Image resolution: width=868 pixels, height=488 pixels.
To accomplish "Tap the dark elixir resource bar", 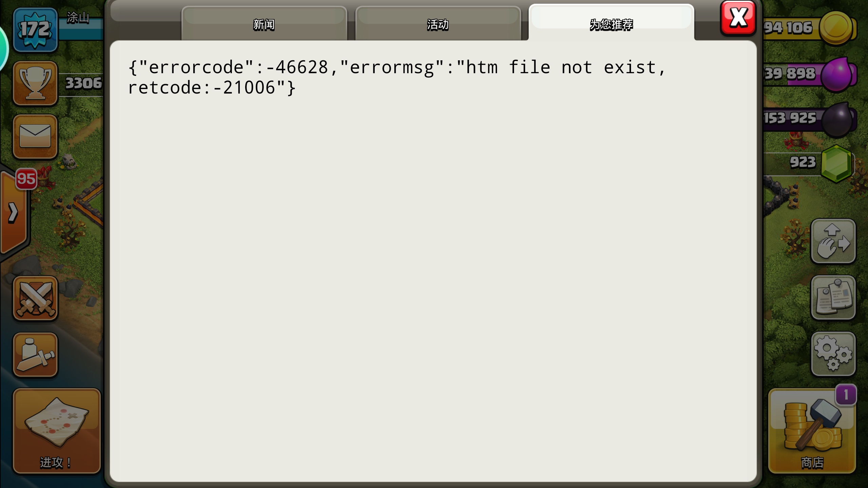I will tap(810, 119).
